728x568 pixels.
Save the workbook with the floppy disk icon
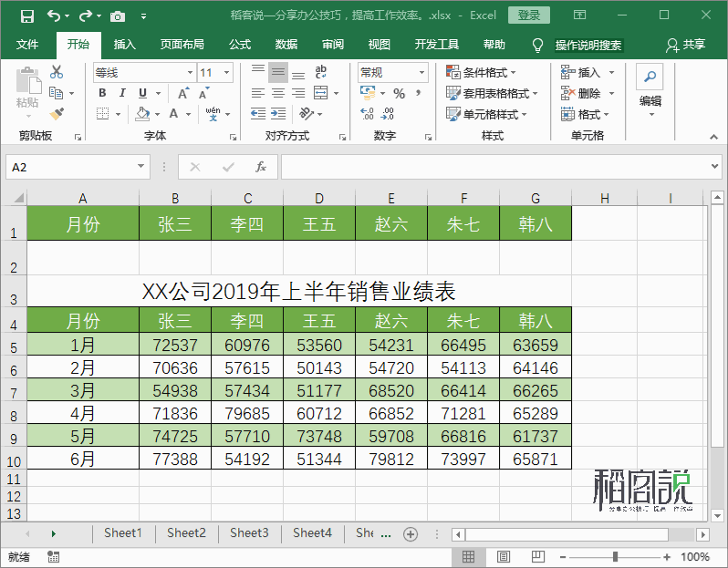[x=27, y=16]
